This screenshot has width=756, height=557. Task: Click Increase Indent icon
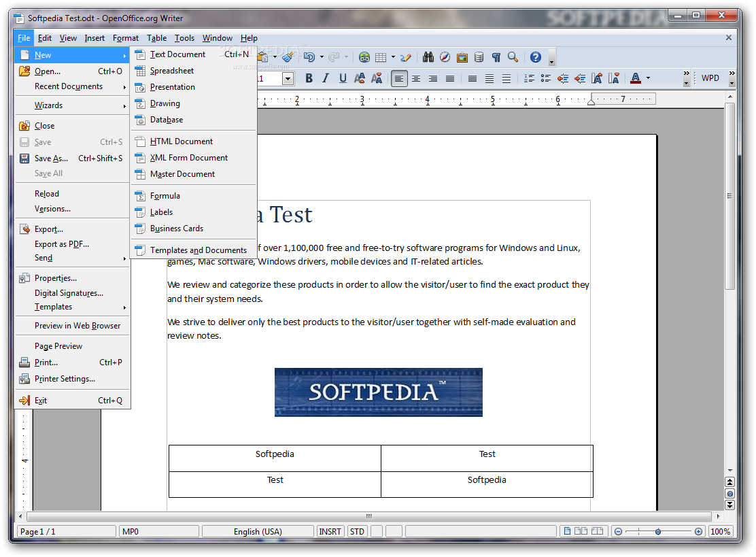pyautogui.click(x=580, y=78)
